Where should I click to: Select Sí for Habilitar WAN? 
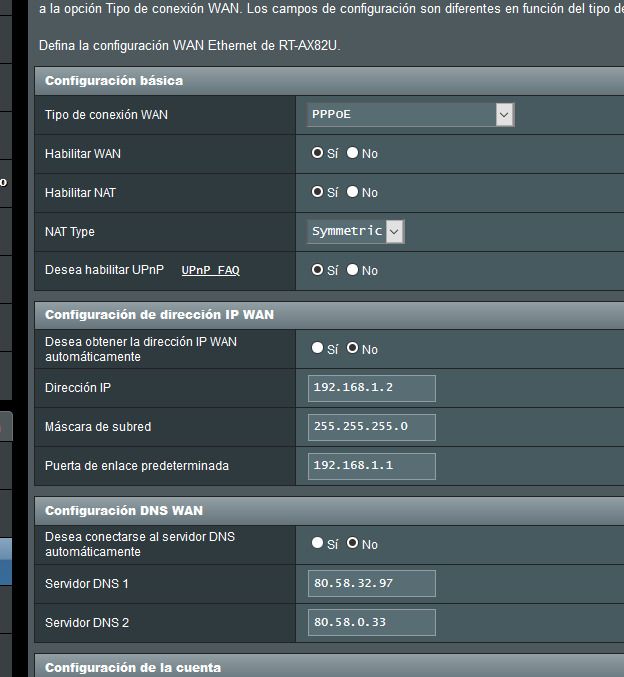pyautogui.click(x=318, y=154)
